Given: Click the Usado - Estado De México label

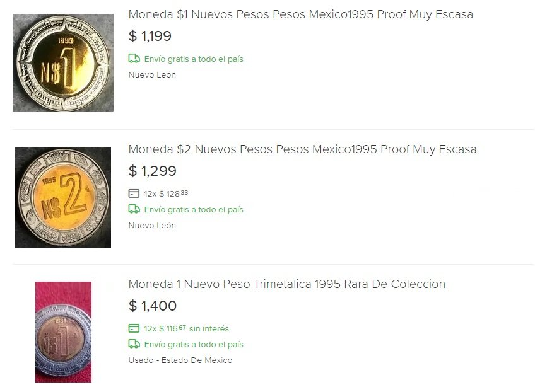Looking at the screenshot, I should click(180, 360).
